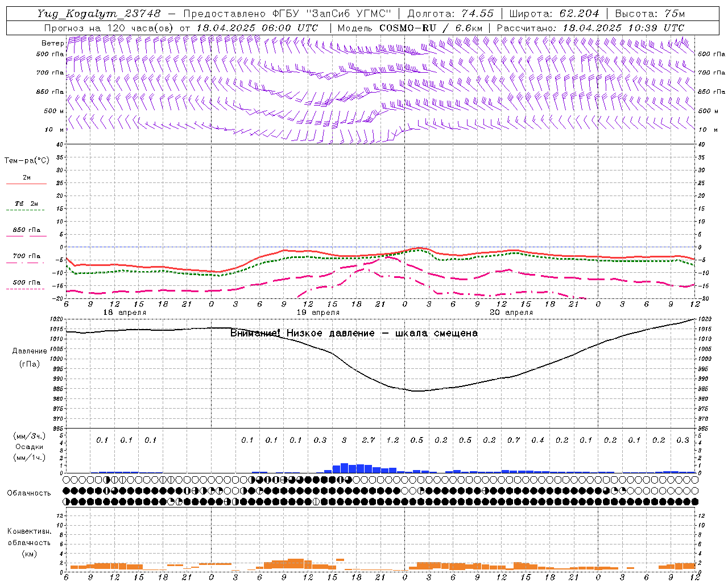The height and width of the screenshot is (582, 728).
Task: Click the 1.2 precipitation amount
Action: [392, 440]
